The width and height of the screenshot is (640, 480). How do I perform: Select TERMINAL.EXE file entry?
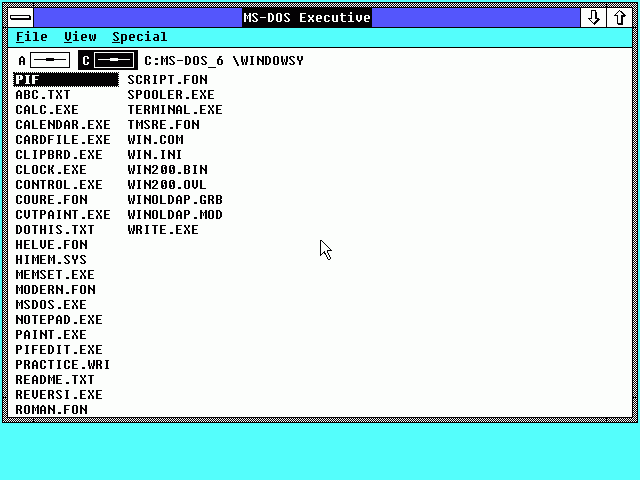(174, 110)
